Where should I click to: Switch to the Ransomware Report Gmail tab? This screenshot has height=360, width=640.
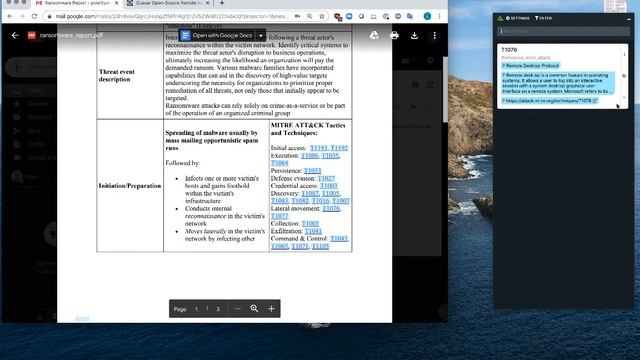tap(77, 3)
